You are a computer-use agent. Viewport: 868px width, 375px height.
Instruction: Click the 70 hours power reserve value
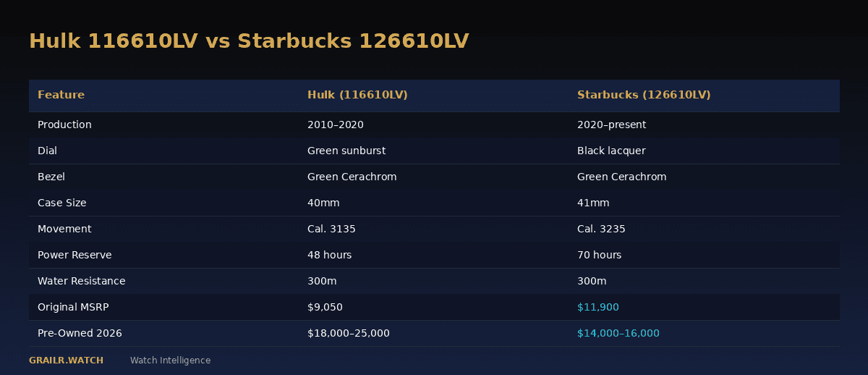click(x=600, y=255)
